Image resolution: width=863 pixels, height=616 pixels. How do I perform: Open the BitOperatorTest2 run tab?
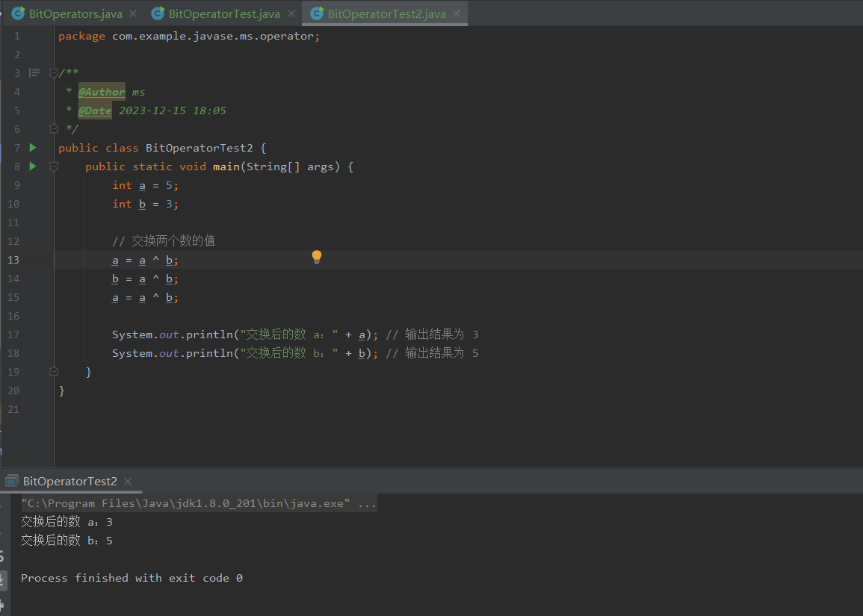tap(70, 482)
